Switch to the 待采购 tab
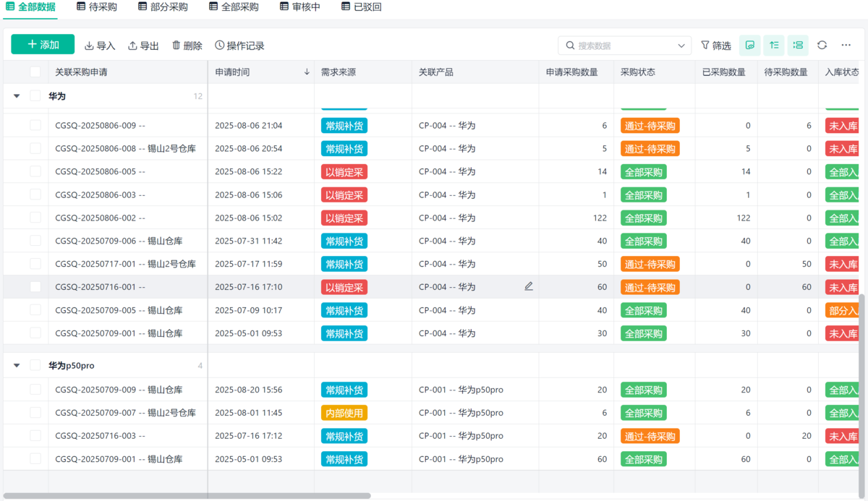868x501 pixels. [x=97, y=7]
